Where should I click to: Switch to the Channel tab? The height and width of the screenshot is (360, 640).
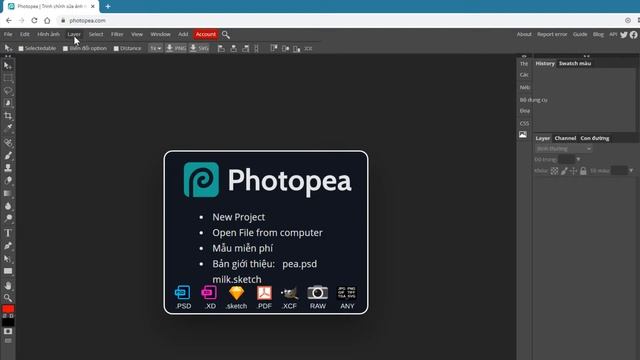click(x=565, y=138)
